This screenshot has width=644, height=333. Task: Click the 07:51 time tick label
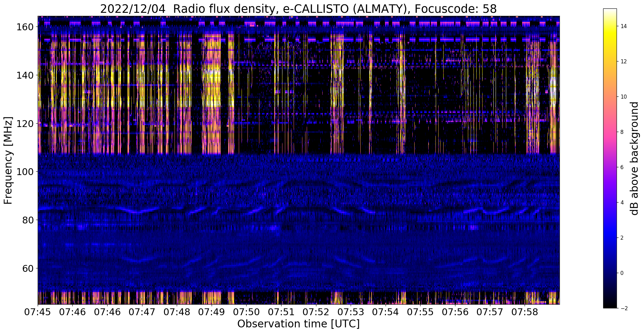click(281, 312)
